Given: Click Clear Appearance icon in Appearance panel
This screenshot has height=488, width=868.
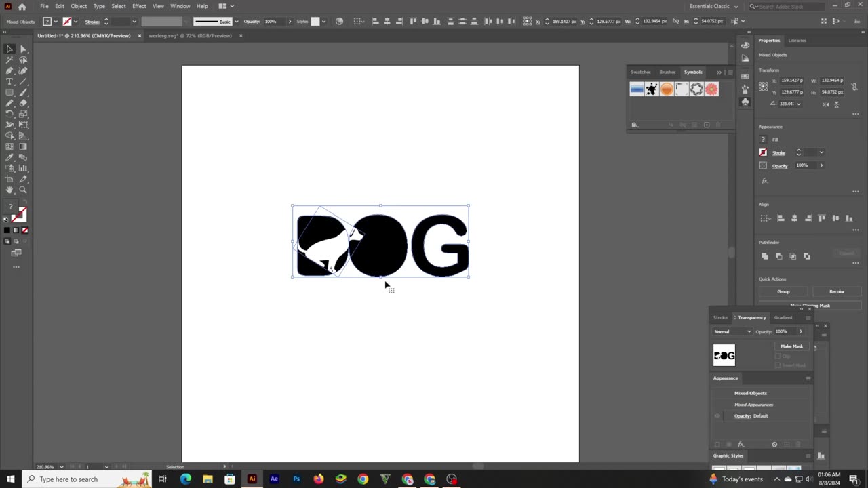Looking at the screenshot, I should tap(774, 444).
